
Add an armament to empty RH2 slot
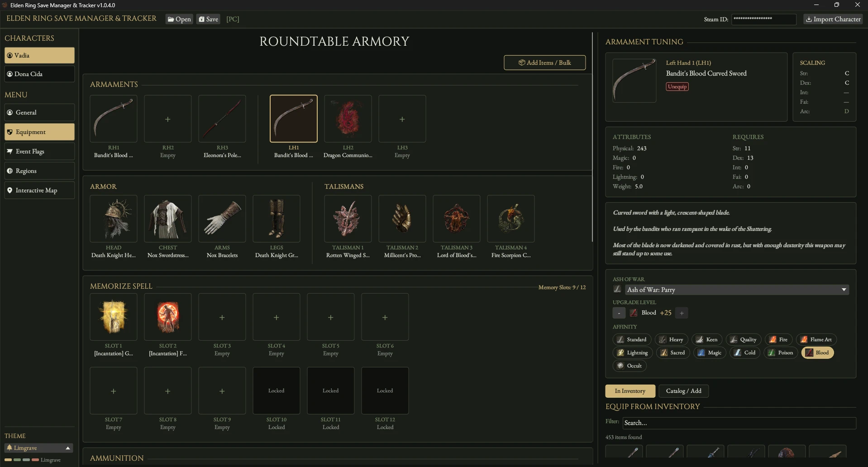[168, 119]
